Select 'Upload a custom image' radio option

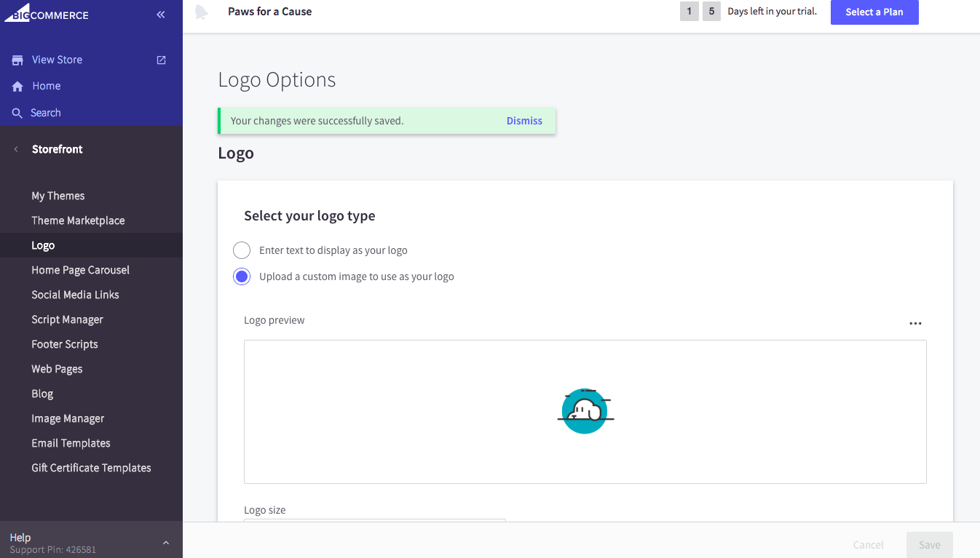click(242, 276)
